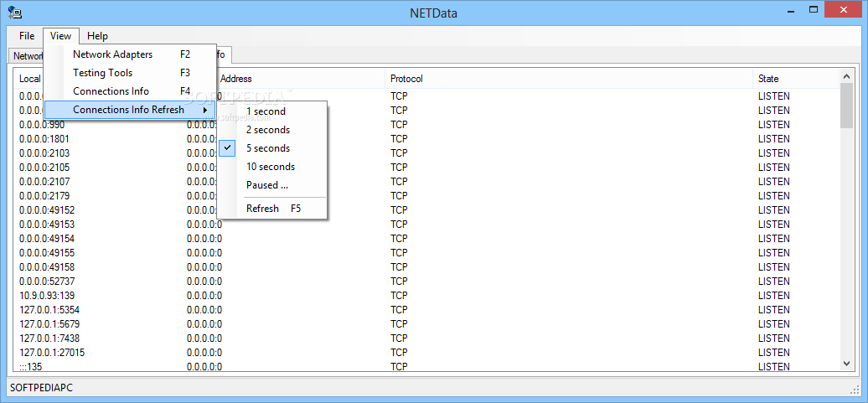Choose Testing Tools from View menu
The image size is (868, 403).
point(130,73)
